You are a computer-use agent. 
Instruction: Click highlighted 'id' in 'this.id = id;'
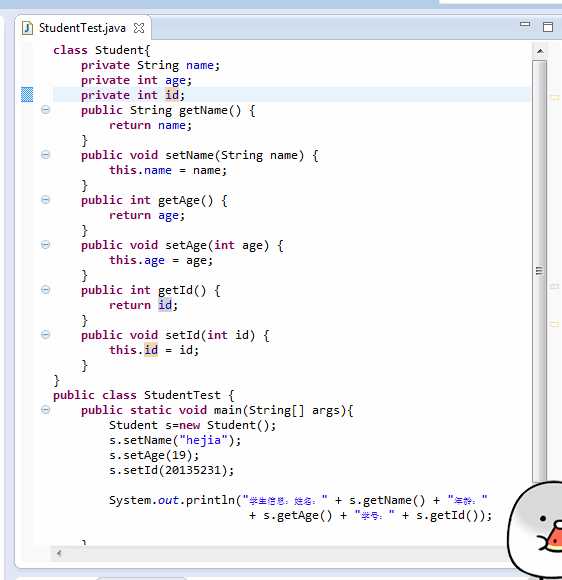click(x=151, y=350)
